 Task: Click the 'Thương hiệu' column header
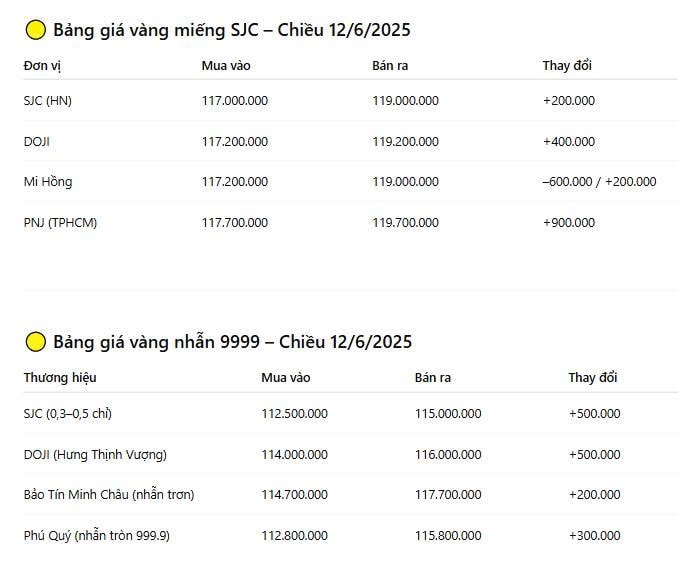click(60, 378)
